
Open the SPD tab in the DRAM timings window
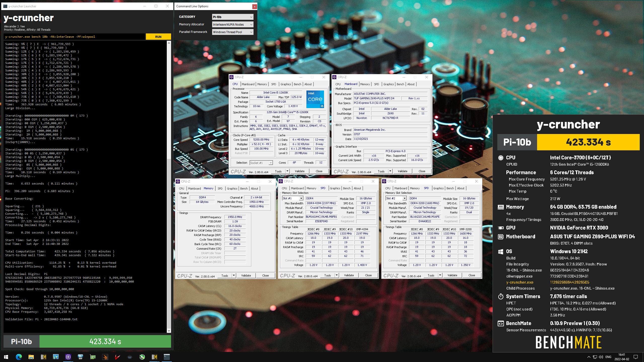(220, 189)
